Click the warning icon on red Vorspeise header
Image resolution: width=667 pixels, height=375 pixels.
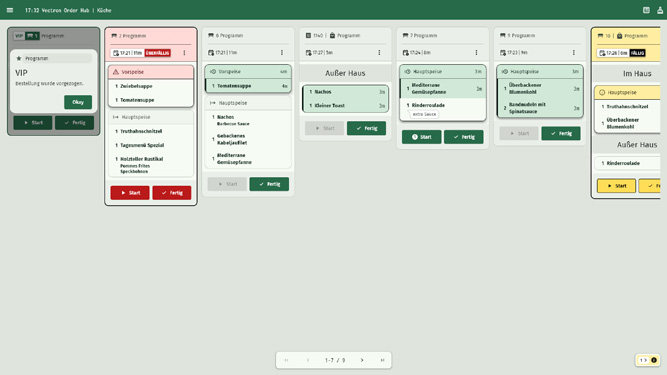[116, 72]
